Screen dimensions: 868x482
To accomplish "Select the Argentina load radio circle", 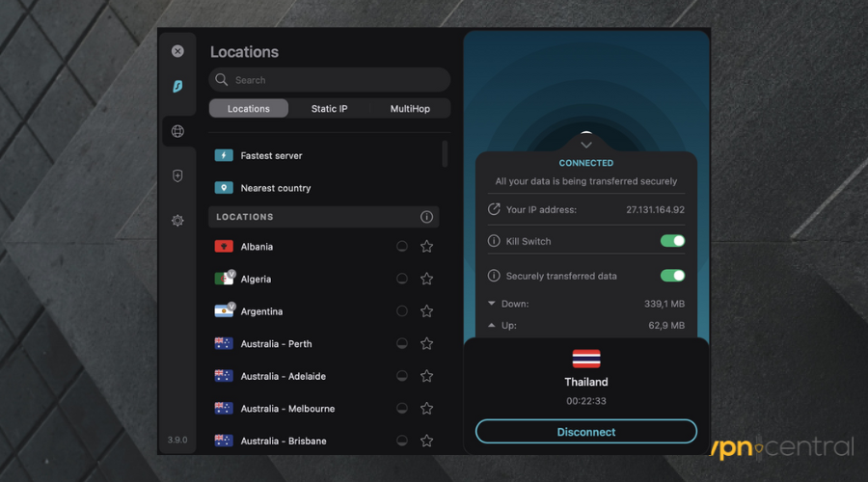I will (x=402, y=311).
